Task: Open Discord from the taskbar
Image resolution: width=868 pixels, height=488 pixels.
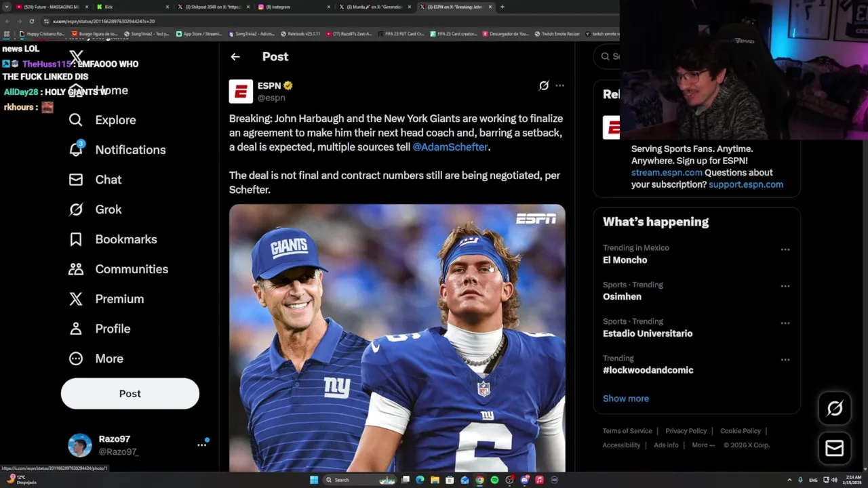Action: pyautogui.click(x=524, y=480)
